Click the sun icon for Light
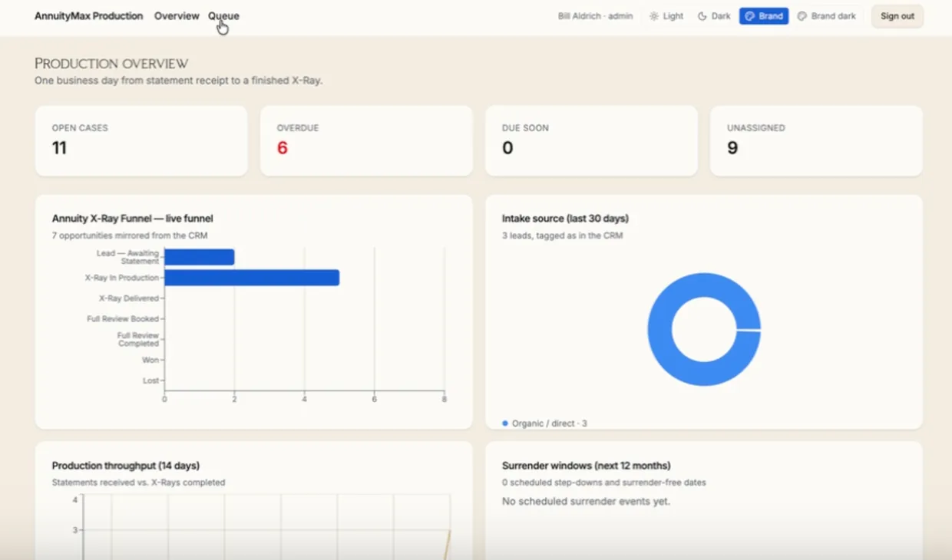The image size is (952, 560). coord(654,16)
